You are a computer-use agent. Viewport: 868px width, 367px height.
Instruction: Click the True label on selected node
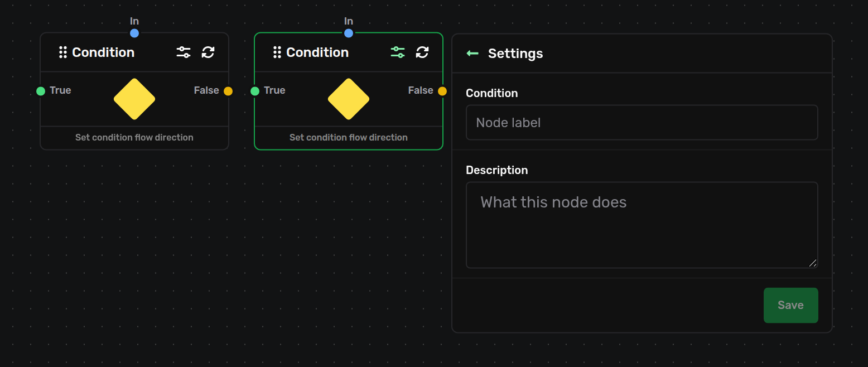click(274, 90)
